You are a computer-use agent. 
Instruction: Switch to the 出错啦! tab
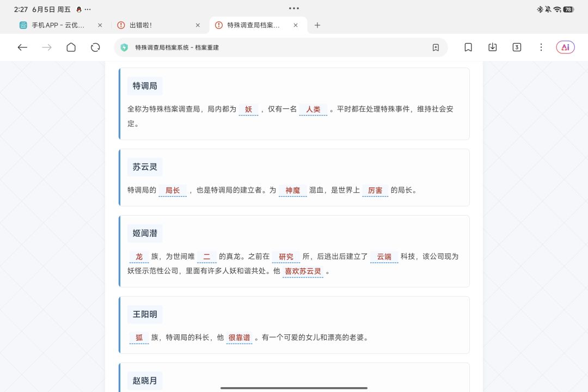(x=140, y=25)
